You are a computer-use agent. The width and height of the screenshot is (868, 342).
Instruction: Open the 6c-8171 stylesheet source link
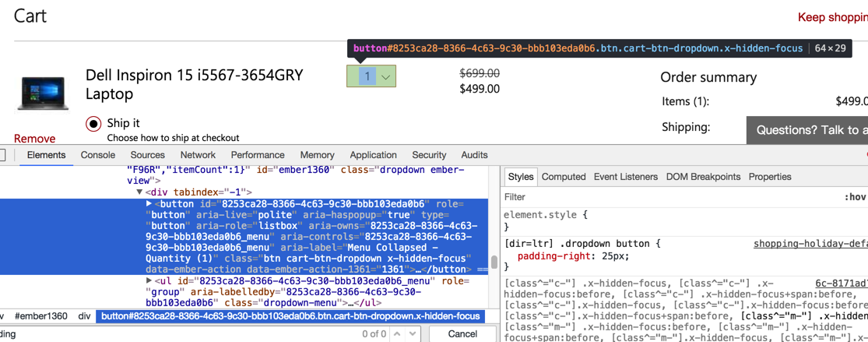click(x=841, y=283)
